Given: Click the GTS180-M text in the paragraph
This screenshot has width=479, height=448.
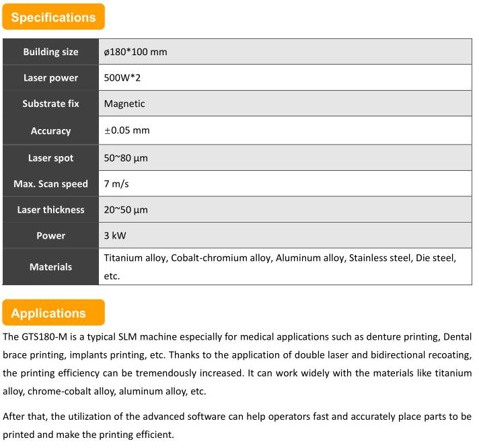Looking at the screenshot, I should click(44, 337).
